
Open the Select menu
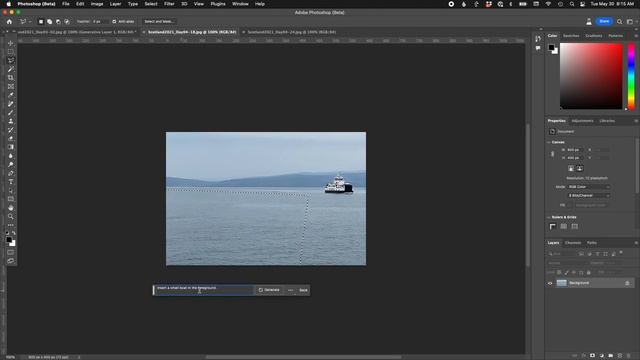coord(151,4)
